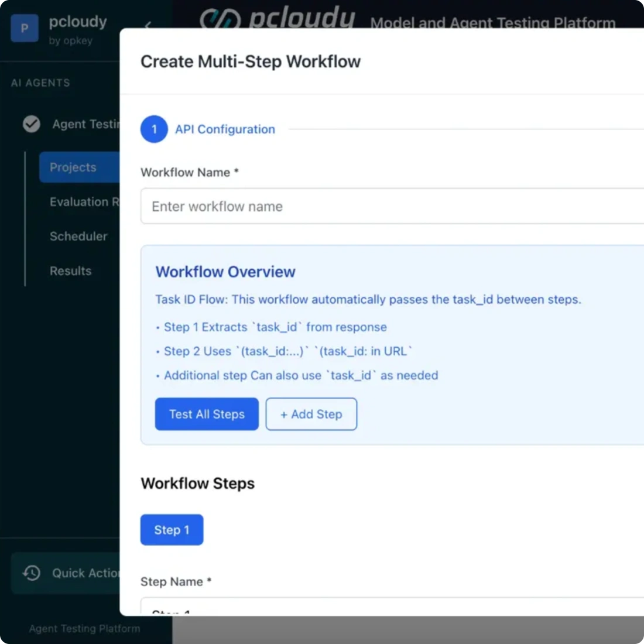Click the + Add Step button
The image size is (644, 644).
tap(311, 414)
